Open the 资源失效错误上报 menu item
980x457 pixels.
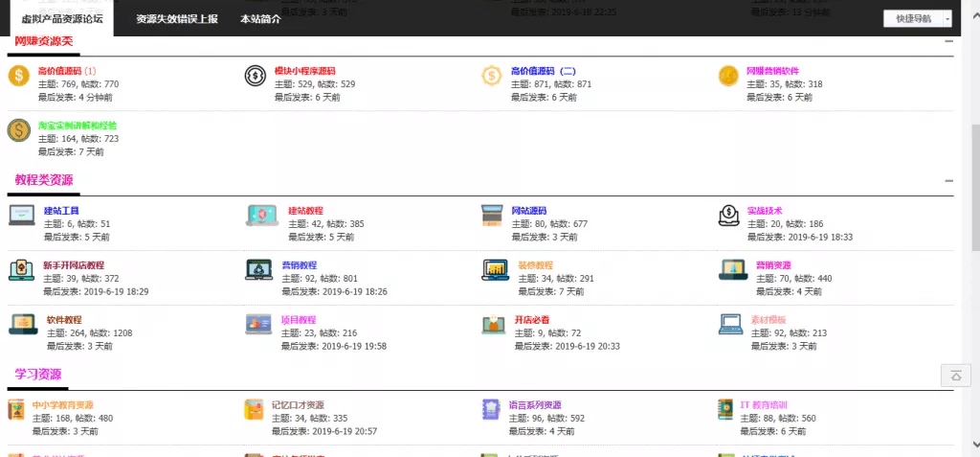pyautogui.click(x=177, y=19)
